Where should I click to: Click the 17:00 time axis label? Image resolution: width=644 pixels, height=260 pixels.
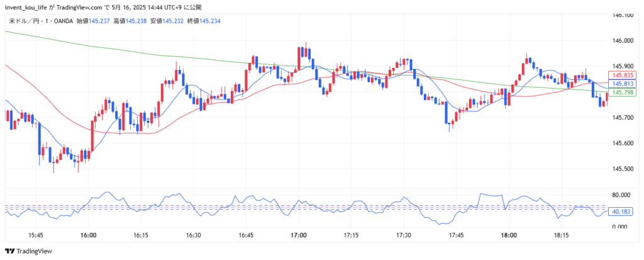coord(299,235)
